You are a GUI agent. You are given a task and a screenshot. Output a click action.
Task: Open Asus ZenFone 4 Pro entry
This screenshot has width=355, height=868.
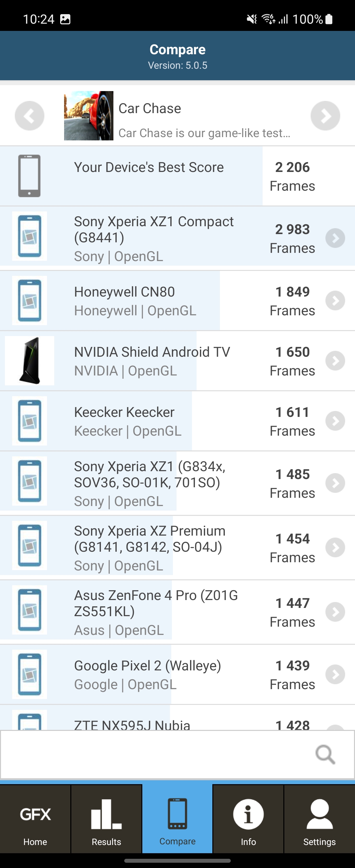point(155,612)
